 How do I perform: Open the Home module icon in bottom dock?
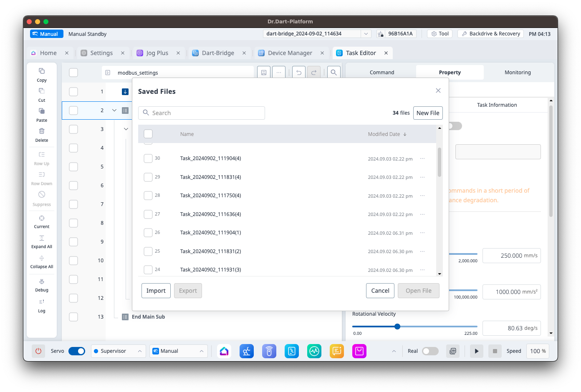pos(224,351)
